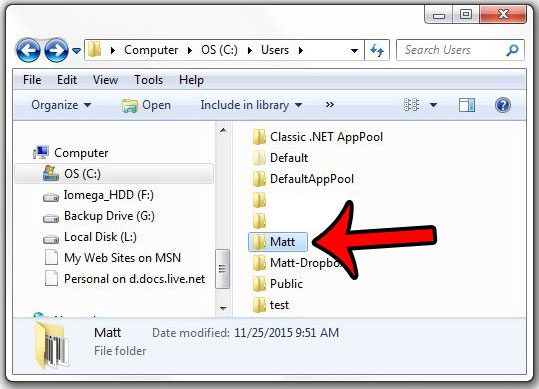This screenshot has width=539, height=389.
Task: Click the My Web Sites on MSN page icon
Action: 51,257
